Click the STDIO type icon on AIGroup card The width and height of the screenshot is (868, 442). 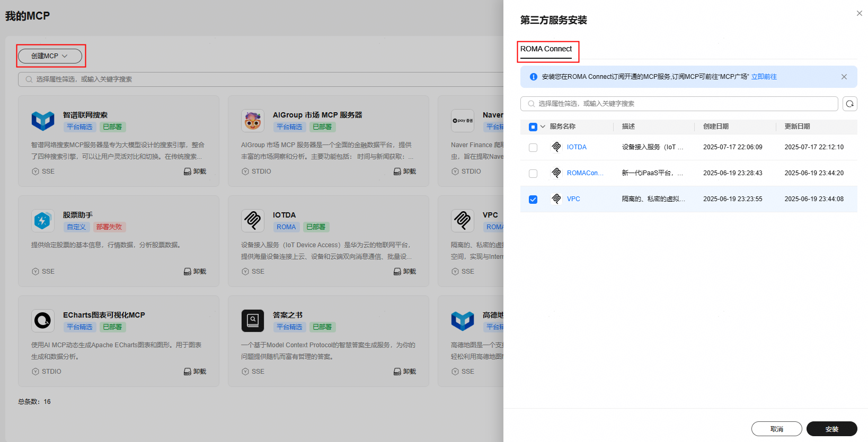pos(245,172)
